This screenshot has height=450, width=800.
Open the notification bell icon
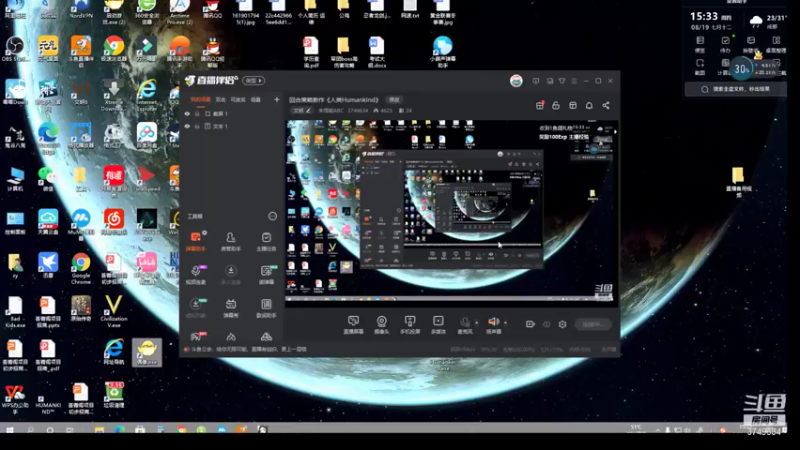click(x=589, y=105)
